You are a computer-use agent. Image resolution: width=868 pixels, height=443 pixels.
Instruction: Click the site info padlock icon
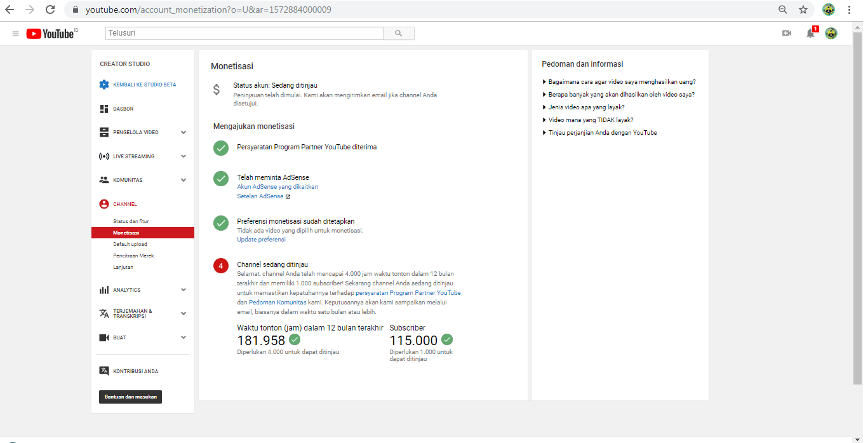pyautogui.click(x=75, y=10)
